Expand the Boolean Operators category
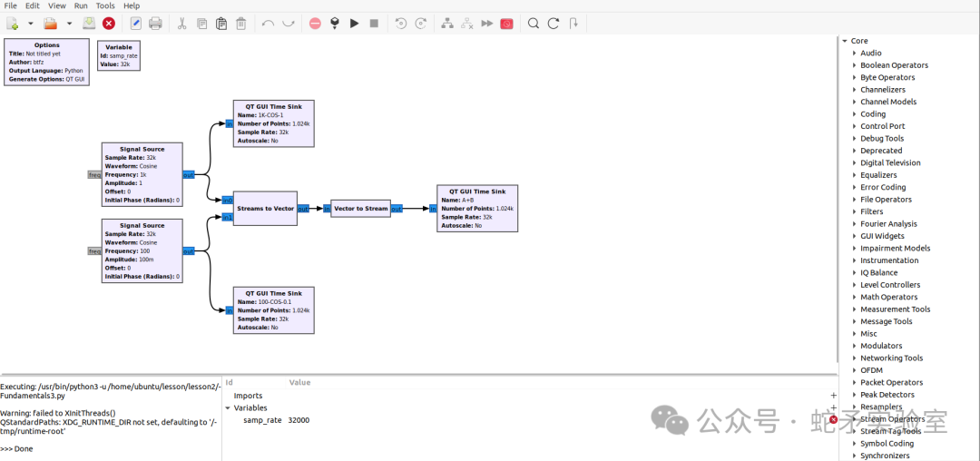The image size is (980, 461). tap(855, 65)
